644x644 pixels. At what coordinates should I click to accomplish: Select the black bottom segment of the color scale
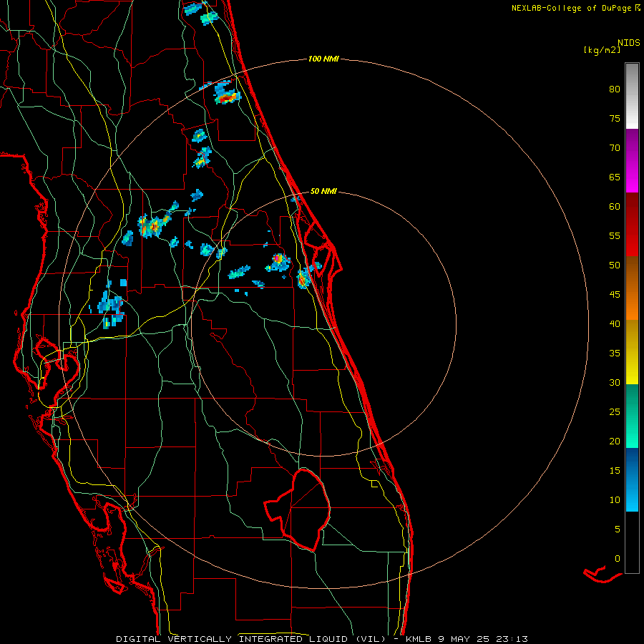coord(632,542)
